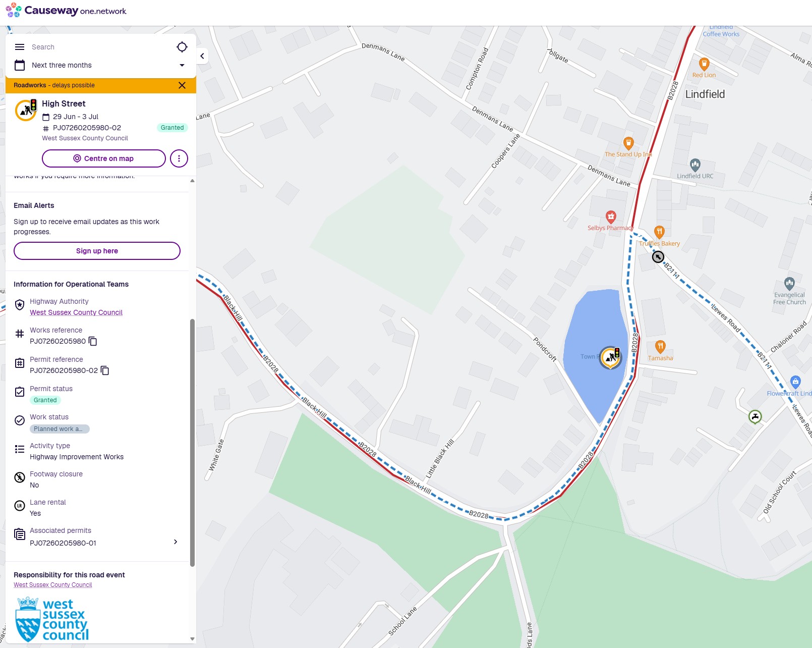Click the Works reference hash icon
Screen dimensions: 812x648
pos(20,334)
